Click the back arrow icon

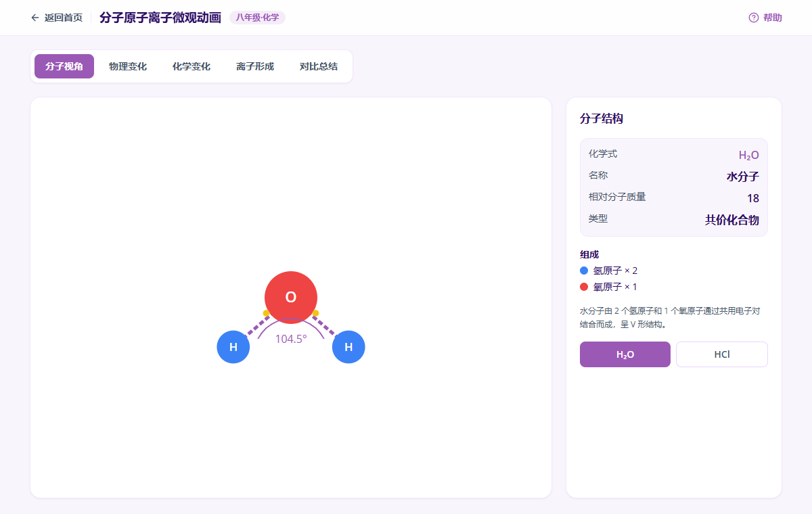click(x=35, y=18)
